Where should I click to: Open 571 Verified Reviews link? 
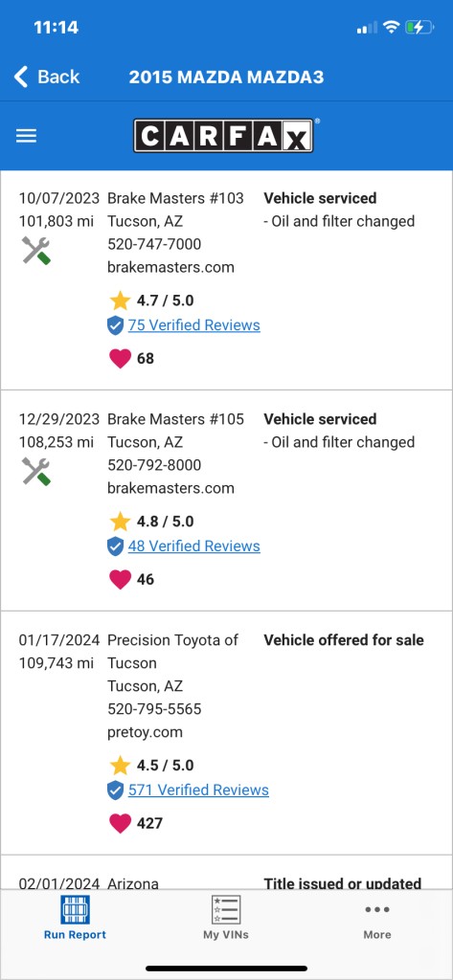click(198, 790)
